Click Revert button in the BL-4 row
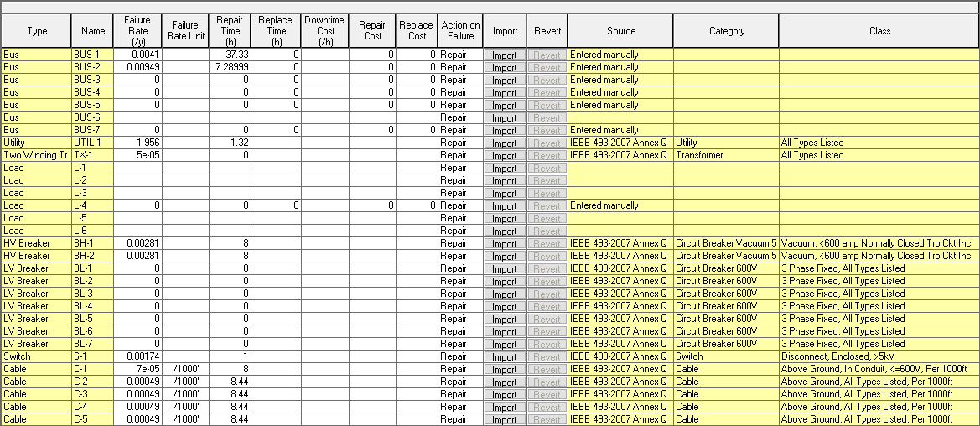 [x=547, y=307]
